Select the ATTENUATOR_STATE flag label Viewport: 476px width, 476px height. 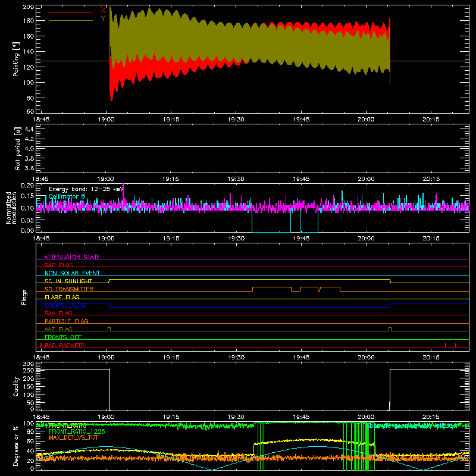pyautogui.click(x=72, y=257)
